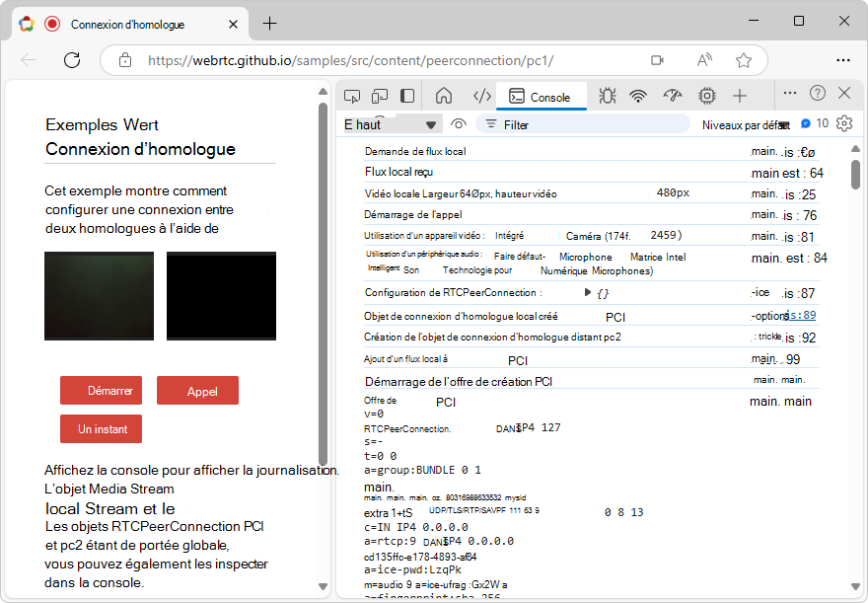The width and height of the screenshot is (868, 603).
Task: Open browser Settings and more menu
Action: (x=843, y=60)
